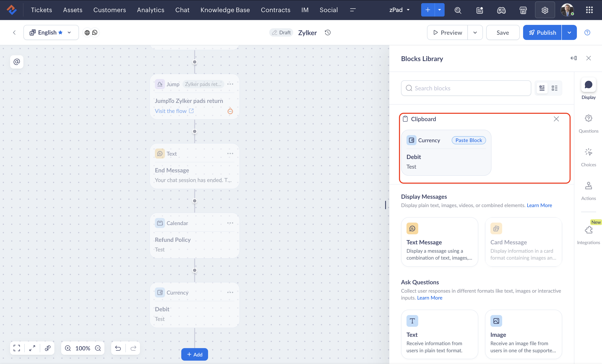The width and height of the screenshot is (602, 364).
Task: Switch to detailed list view toggle
Action: pos(542,88)
